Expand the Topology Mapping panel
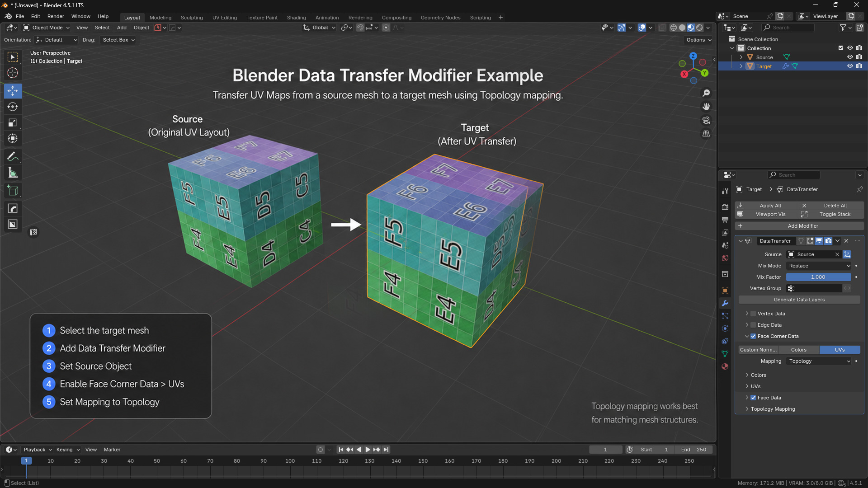Image resolution: width=868 pixels, height=488 pixels. (773, 409)
